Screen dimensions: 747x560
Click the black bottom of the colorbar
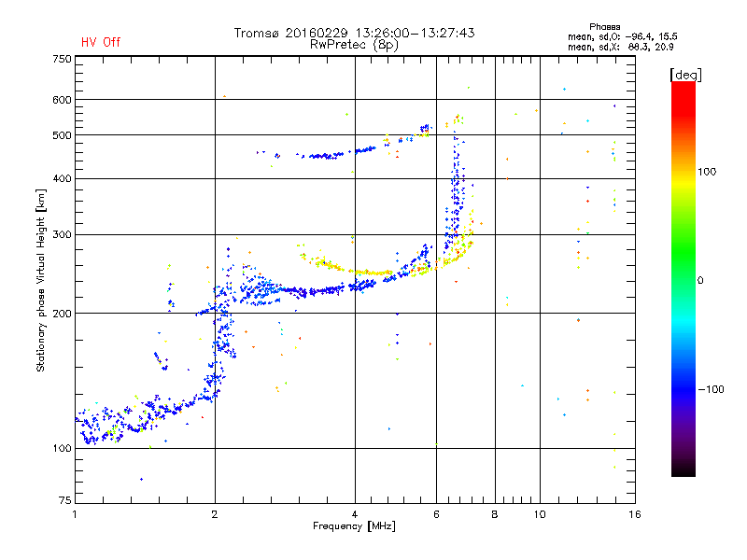[684, 469]
